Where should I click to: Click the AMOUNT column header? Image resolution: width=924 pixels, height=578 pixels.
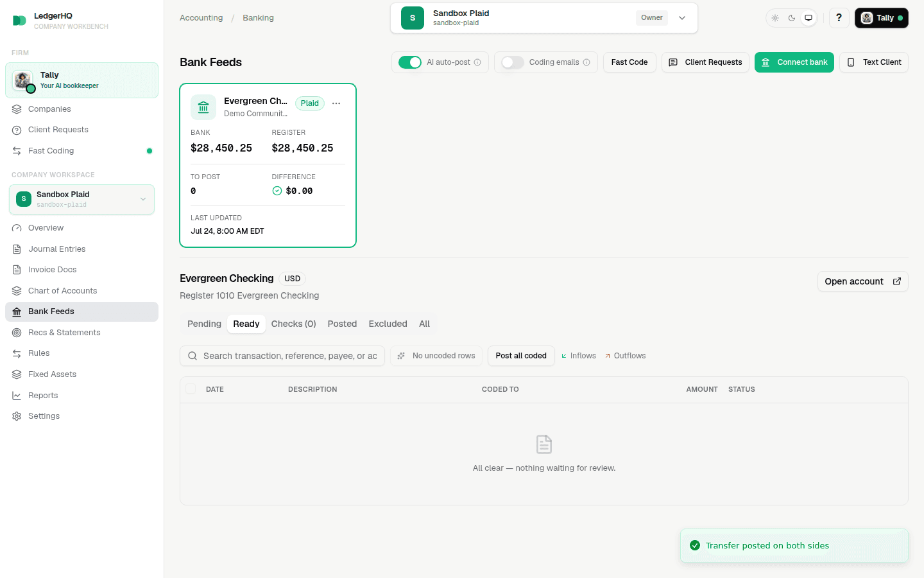(702, 389)
